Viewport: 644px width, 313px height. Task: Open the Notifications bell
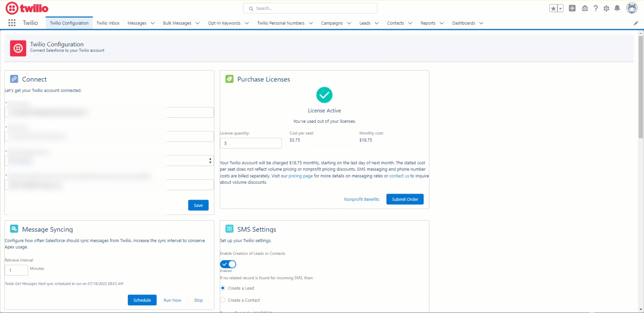click(617, 8)
